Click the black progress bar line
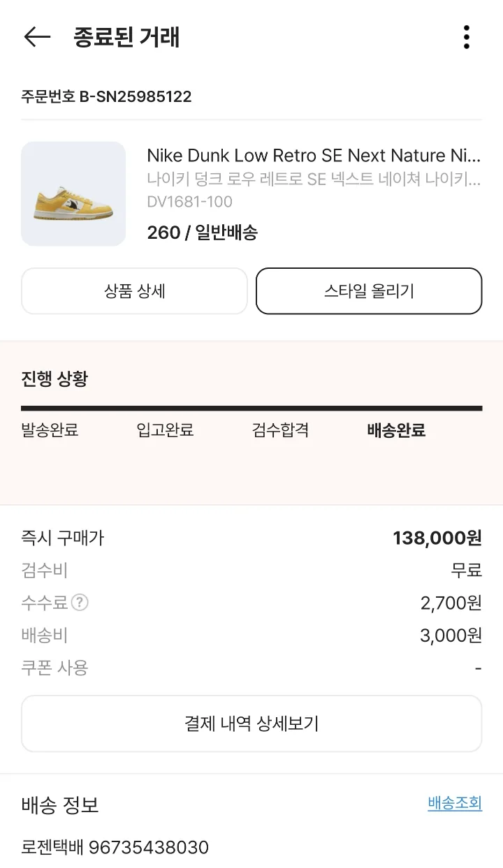Viewport: 503px width, 868px height. click(251, 409)
